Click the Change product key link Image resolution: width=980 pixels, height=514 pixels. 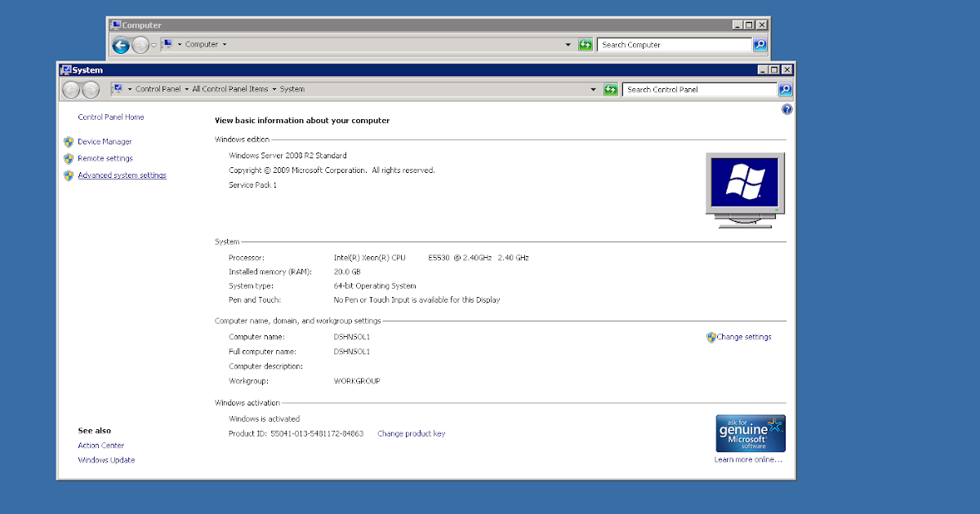click(411, 433)
